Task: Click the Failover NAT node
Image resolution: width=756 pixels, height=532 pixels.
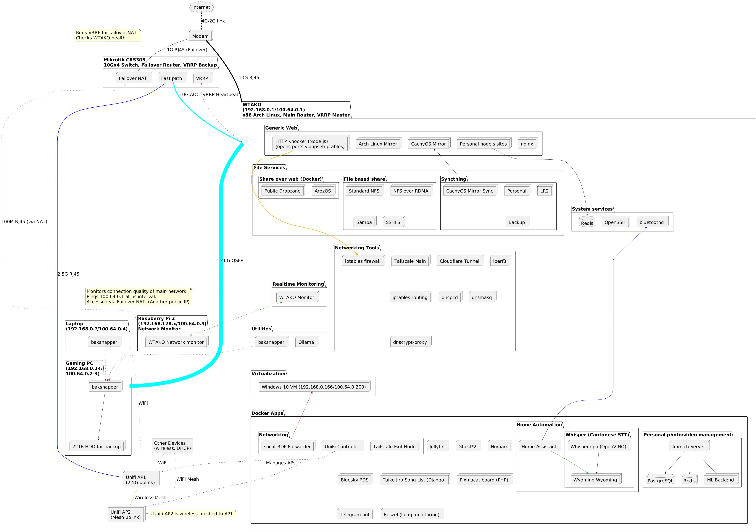Action: (x=134, y=78)
